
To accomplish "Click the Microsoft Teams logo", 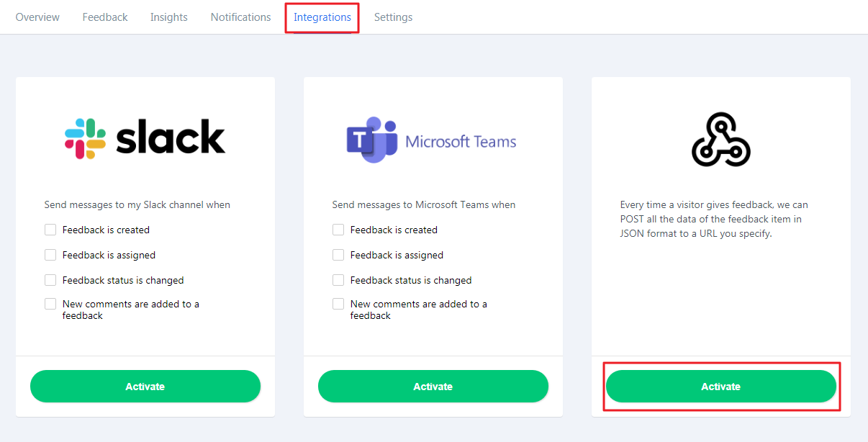I will [x=432, y=140].
